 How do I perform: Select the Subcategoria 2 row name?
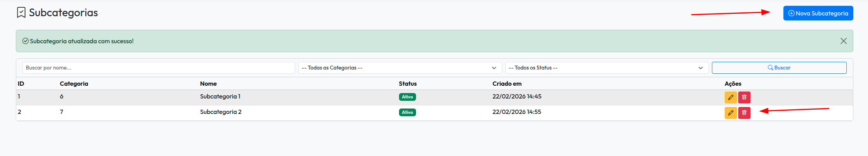[221, 112]
